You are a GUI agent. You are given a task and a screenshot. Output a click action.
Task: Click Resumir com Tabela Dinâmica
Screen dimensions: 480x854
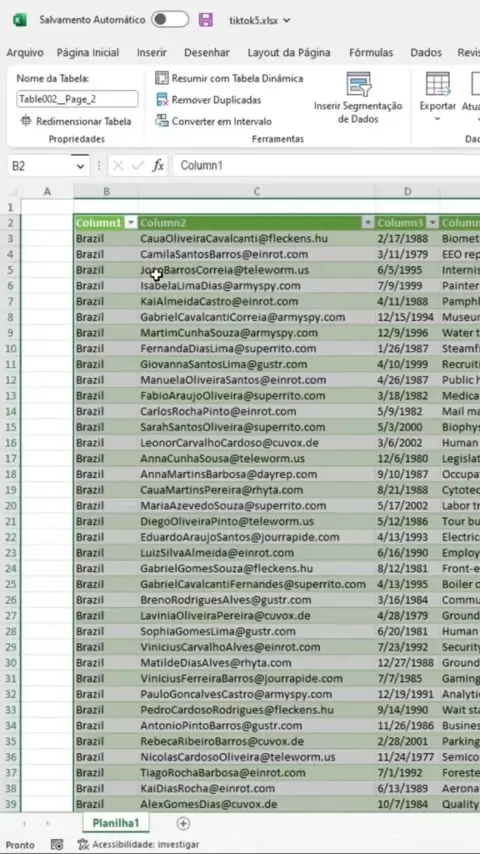(x=229, y=78)
